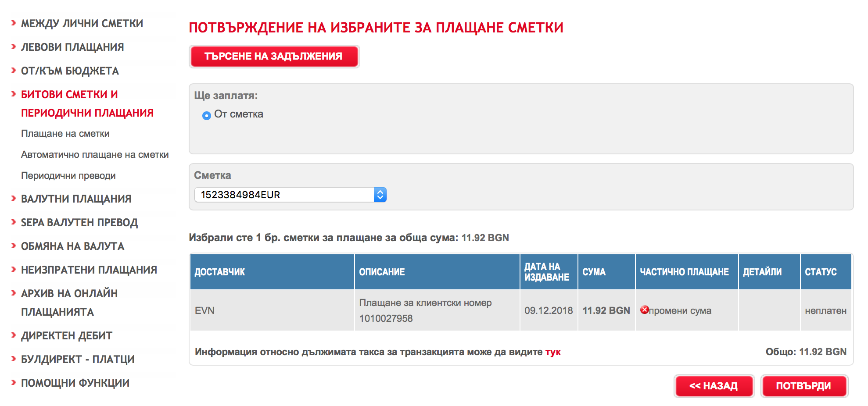This screenshot has width=868, height=406.
Task: Click the 11.92 BGN amount cell in EVN row
Action: (606, 310)
